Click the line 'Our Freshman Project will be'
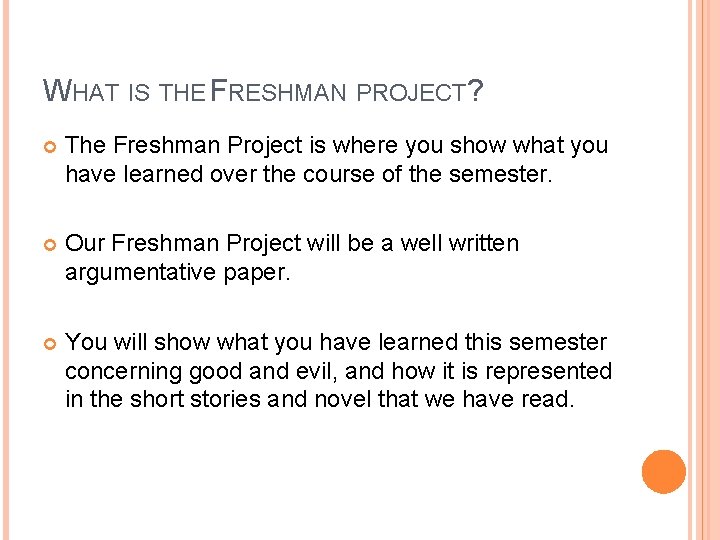This screenshot has width=720, height=540. pyautogui.click(x=292, y=244)
